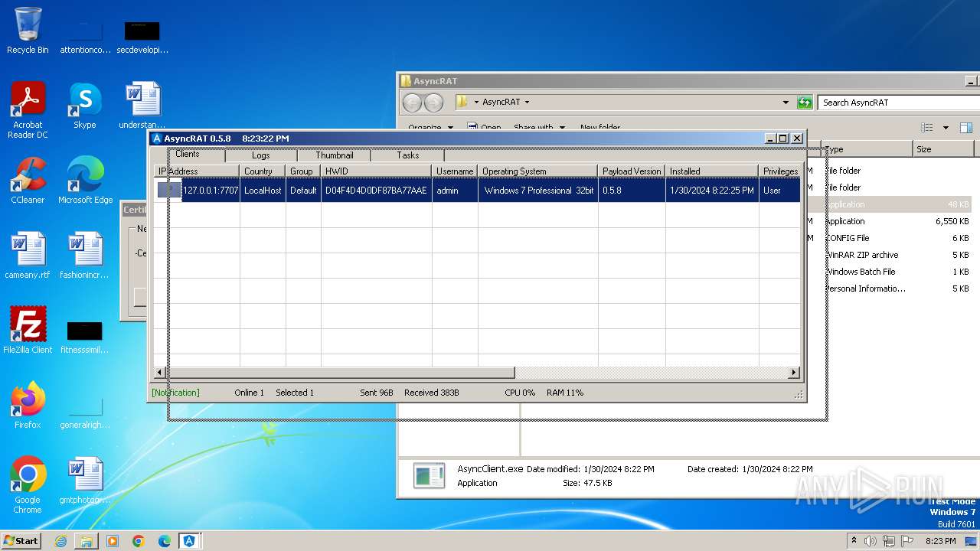Launch Acrobat Reader DC desktop shortcut
Viewport: 980px width, 551px height.
28,110
